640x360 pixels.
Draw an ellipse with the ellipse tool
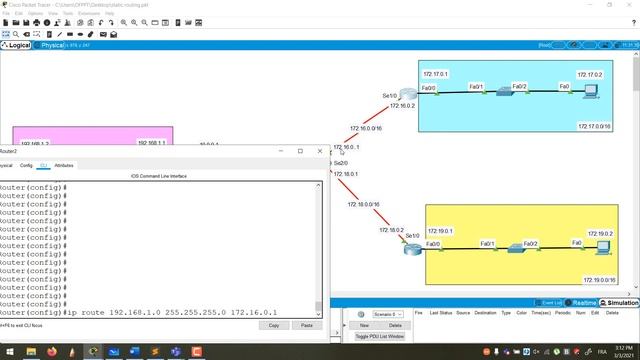(x=80, y=34)
